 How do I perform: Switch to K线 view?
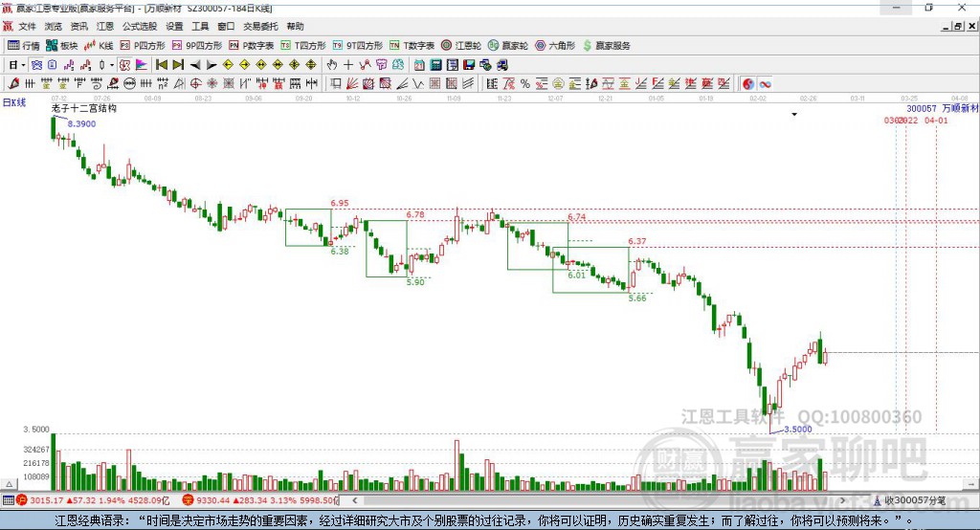pos(99,46)
